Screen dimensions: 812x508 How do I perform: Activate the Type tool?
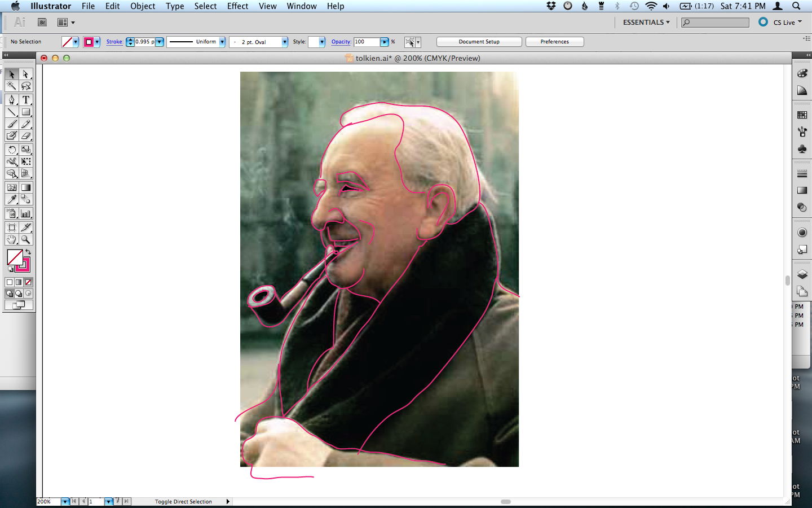26,100
